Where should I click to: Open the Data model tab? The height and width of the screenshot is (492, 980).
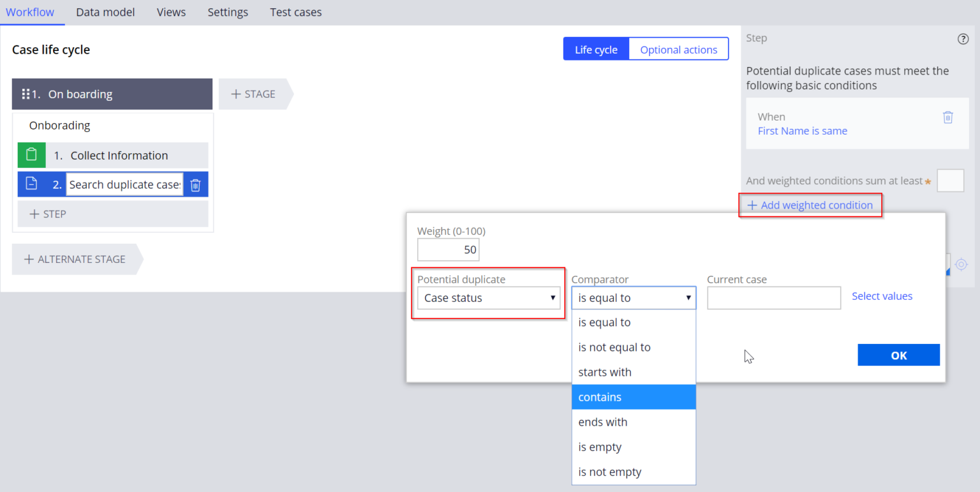pos(105,12)
